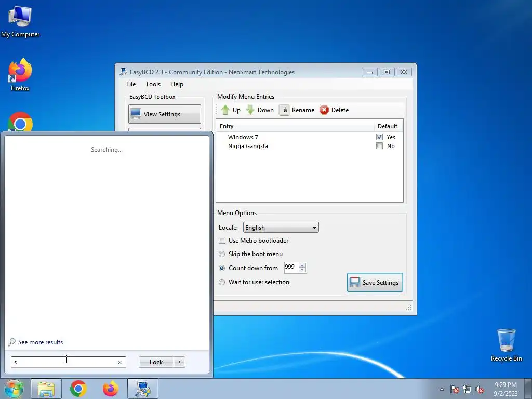Image resolution: width=532 pixels, height=399 pixels.
Task: Clear the Start menu search text
Action: coord(119,362)
